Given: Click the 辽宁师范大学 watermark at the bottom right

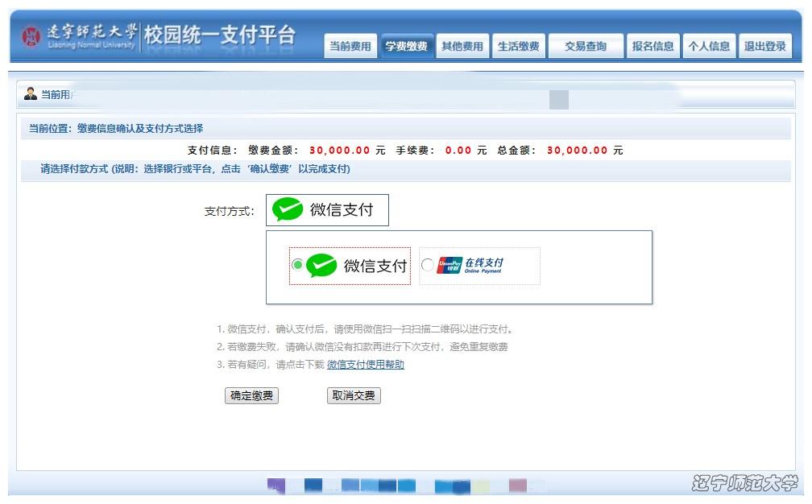Looking at the screenshot, I should pyautogui.click(x=744, y=483).
